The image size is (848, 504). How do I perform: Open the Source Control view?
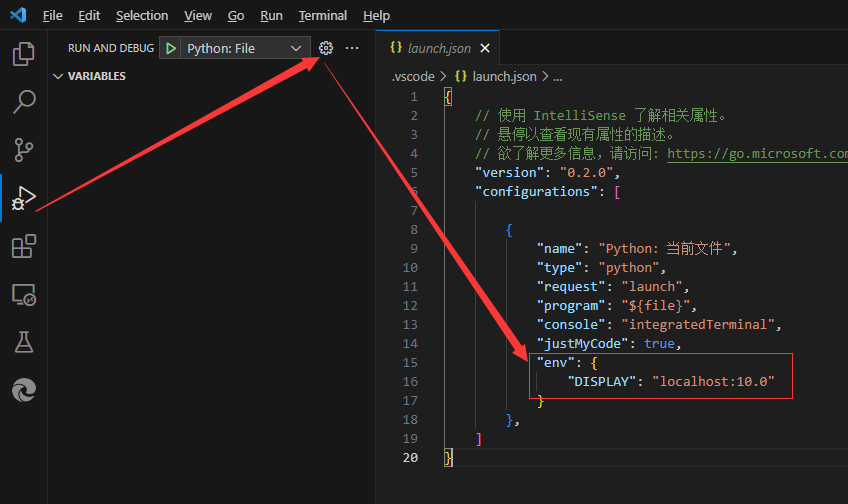click(x=23, y=149)
